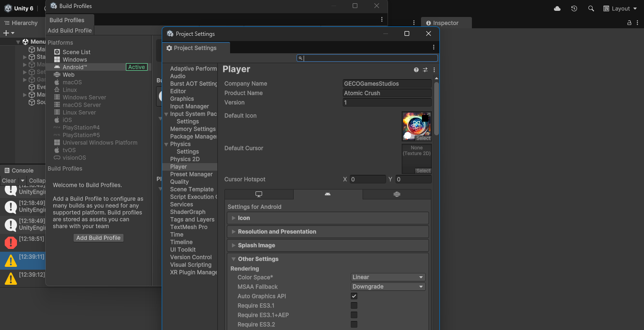Enable the Require ES3.1 checkbox
Image resolution: width=644 pixels, height=330 pixels.
coord(354,305)
